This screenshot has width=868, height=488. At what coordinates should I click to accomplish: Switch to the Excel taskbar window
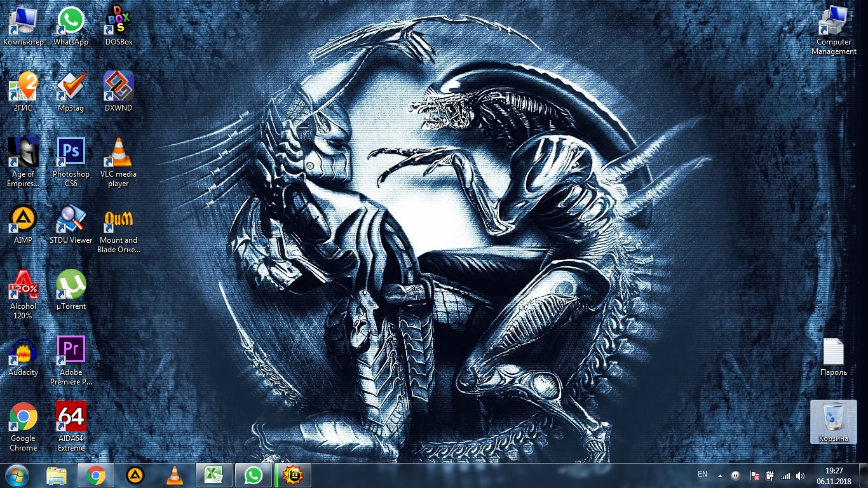pos(214,475)
